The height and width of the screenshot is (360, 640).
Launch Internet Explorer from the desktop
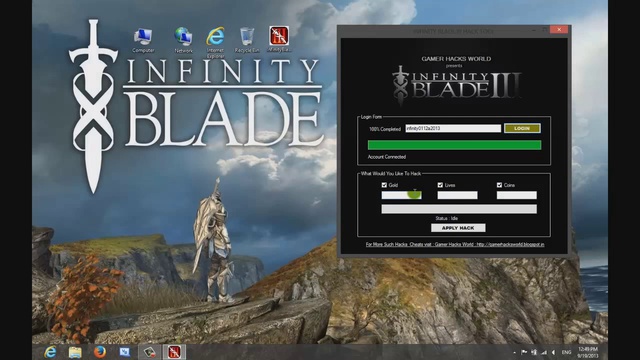click(x=215, y=42)
